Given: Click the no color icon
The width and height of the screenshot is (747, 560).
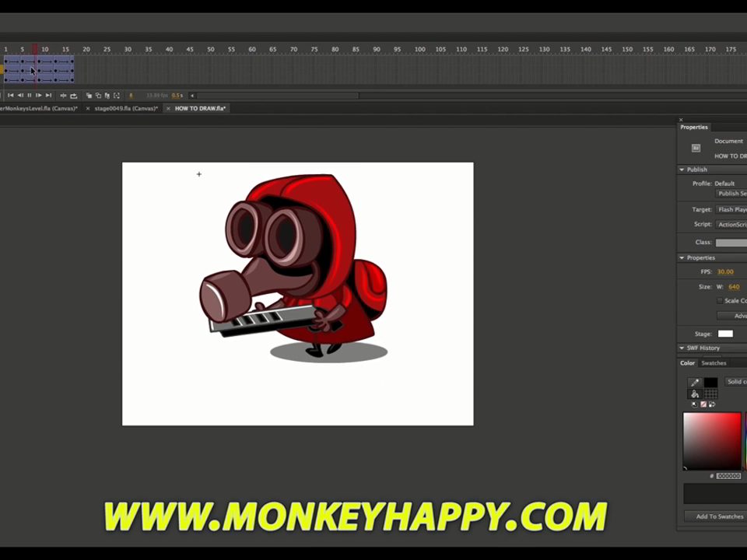Looking at the screenshot, I should click(x=703, y=404).
